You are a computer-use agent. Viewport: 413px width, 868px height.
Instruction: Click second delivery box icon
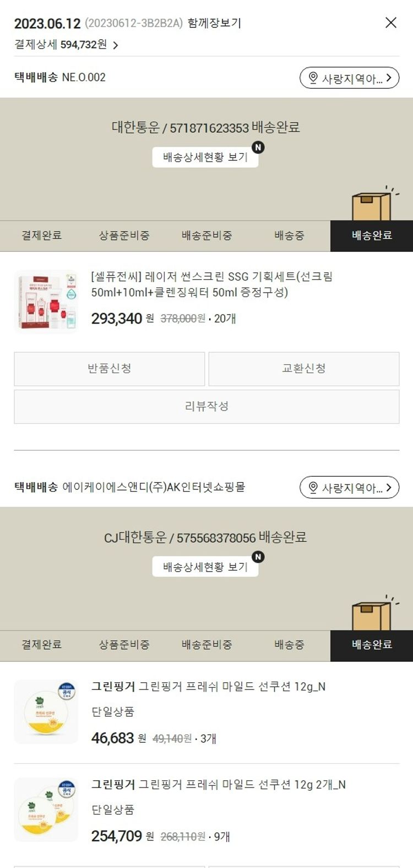(x=373, y=614)
